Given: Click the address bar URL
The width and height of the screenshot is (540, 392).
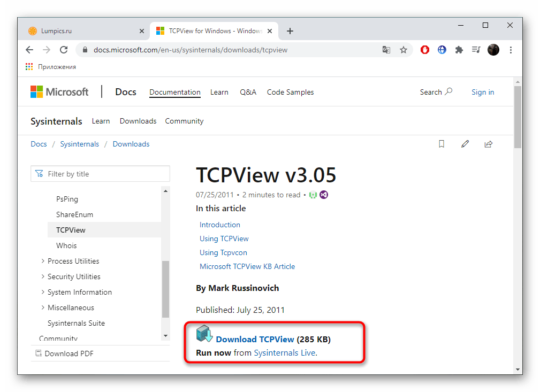Looking at the screenshot, I should pyautogui.click(x=191, y=50).
